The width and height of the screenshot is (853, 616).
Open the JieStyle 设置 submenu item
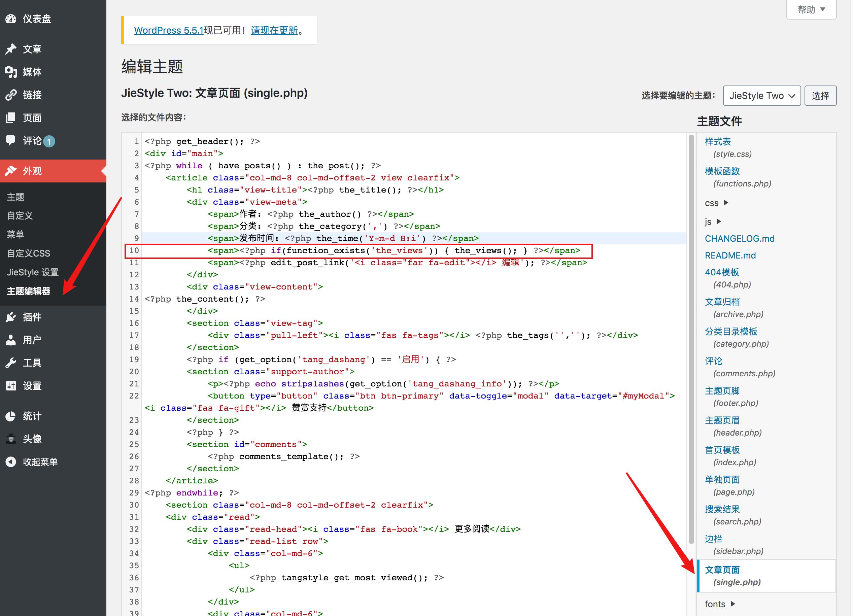tap(33, 272)
